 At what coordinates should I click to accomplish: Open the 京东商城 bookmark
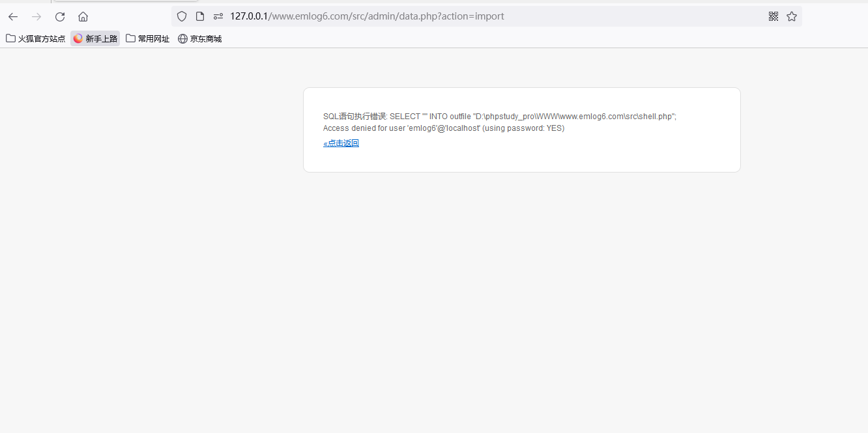point(200,38)
